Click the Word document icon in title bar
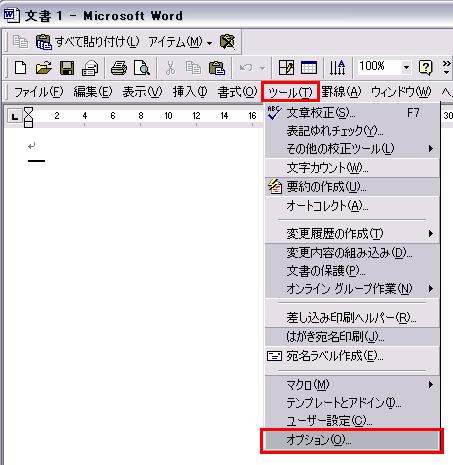This screenshot has width=453, height=465. pyautogui.click(x=11, y=15)
